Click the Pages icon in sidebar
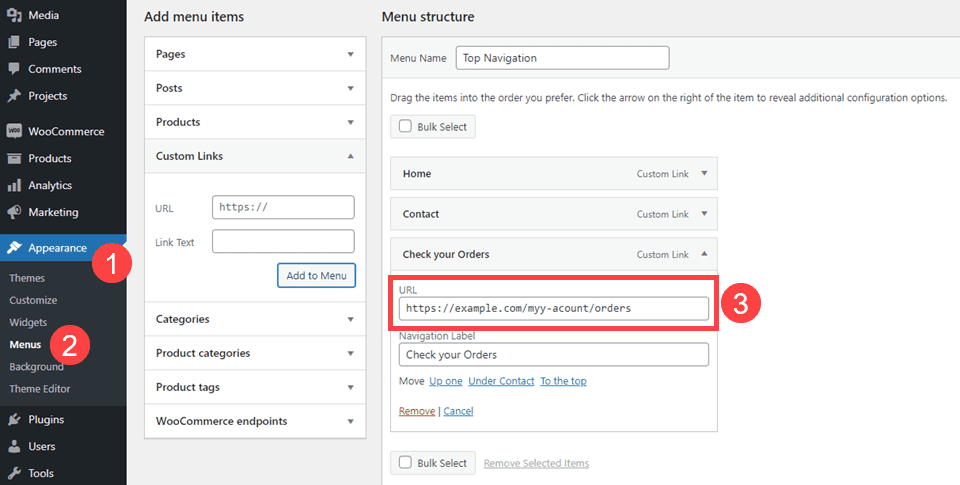 [x=13, y=42]
